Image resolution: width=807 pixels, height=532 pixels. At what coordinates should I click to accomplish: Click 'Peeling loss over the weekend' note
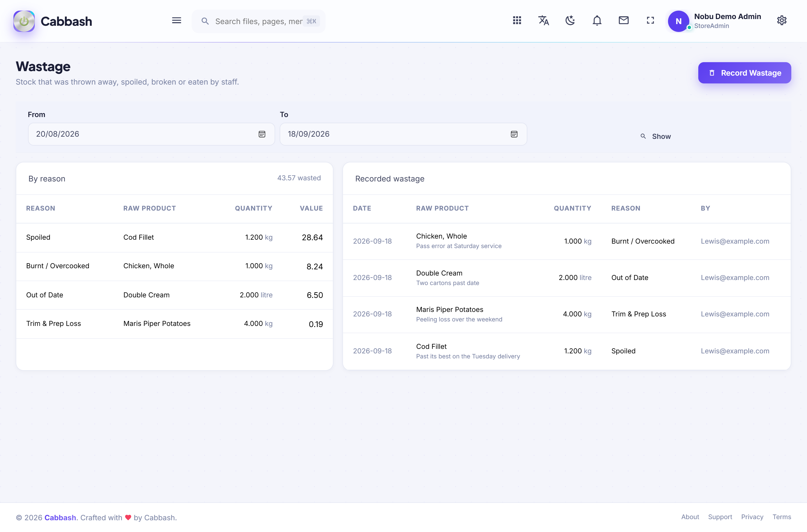coord(459,319)
